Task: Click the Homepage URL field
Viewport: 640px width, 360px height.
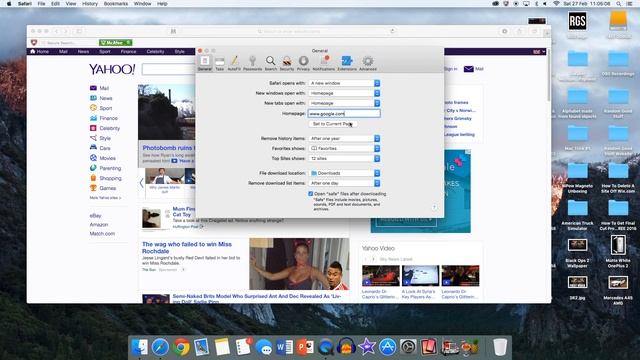Action: pos(344,113)
